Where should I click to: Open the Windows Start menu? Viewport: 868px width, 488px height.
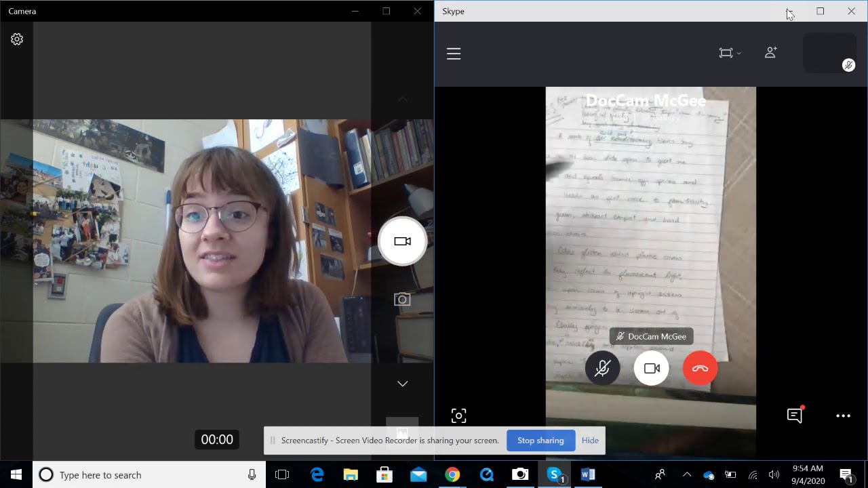pyautogui.click(x=16, y=474)
